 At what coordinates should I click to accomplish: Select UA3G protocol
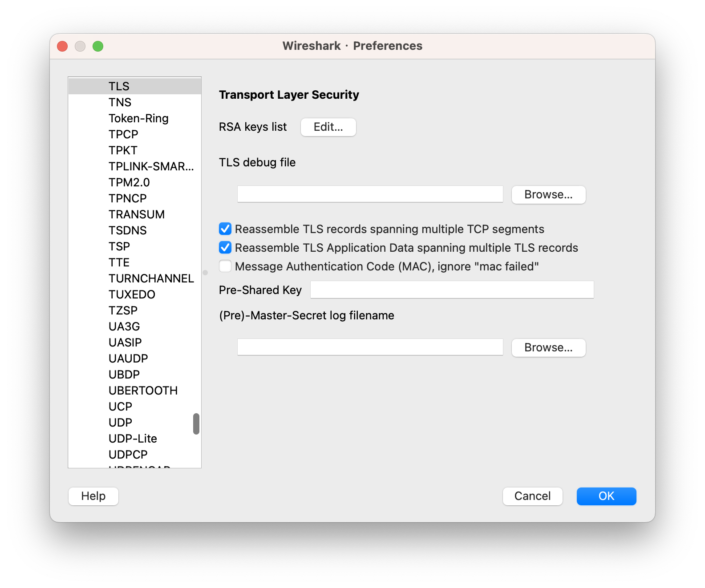tap(134, 326)
